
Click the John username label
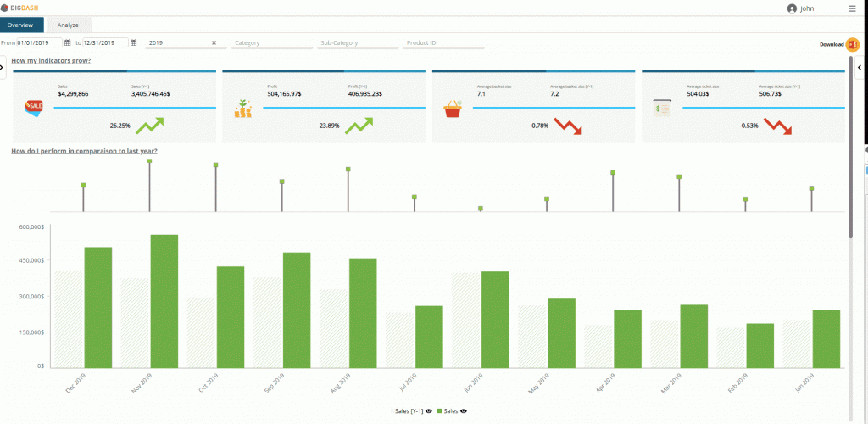click(x=807, y=8)
